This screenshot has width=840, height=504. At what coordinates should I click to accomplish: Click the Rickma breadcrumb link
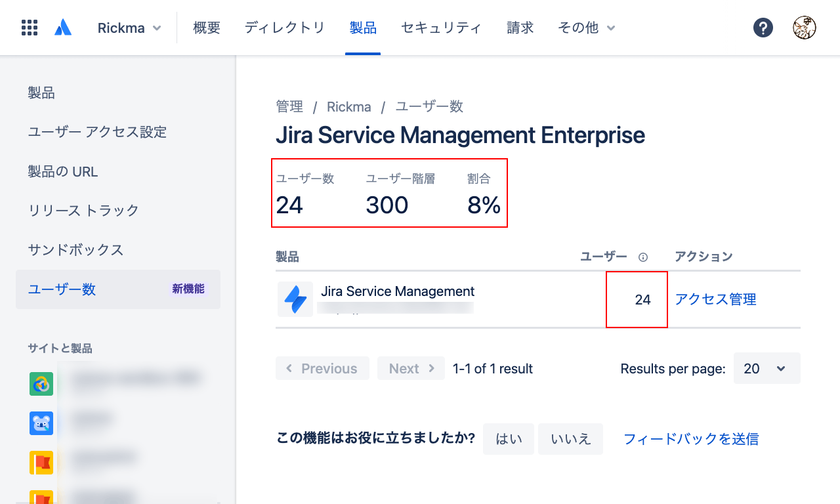tap(349, 106)
